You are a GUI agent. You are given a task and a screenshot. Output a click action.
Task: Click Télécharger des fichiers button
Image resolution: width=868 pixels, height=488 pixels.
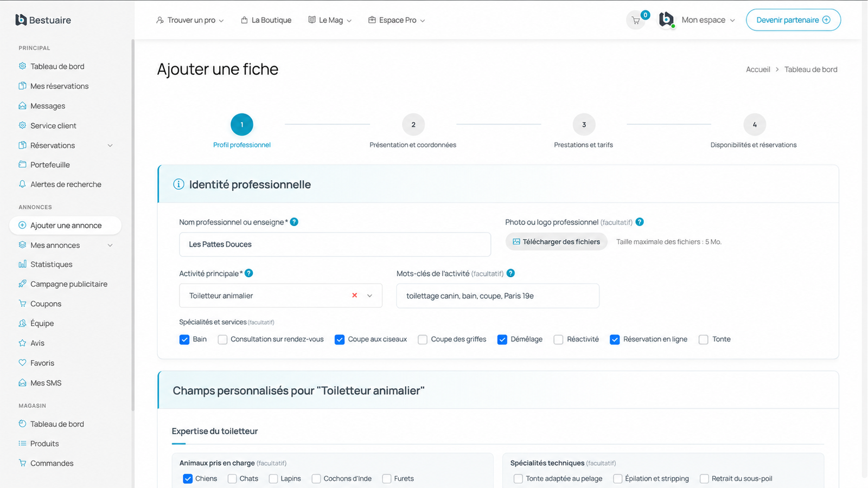tap(556, 242)
